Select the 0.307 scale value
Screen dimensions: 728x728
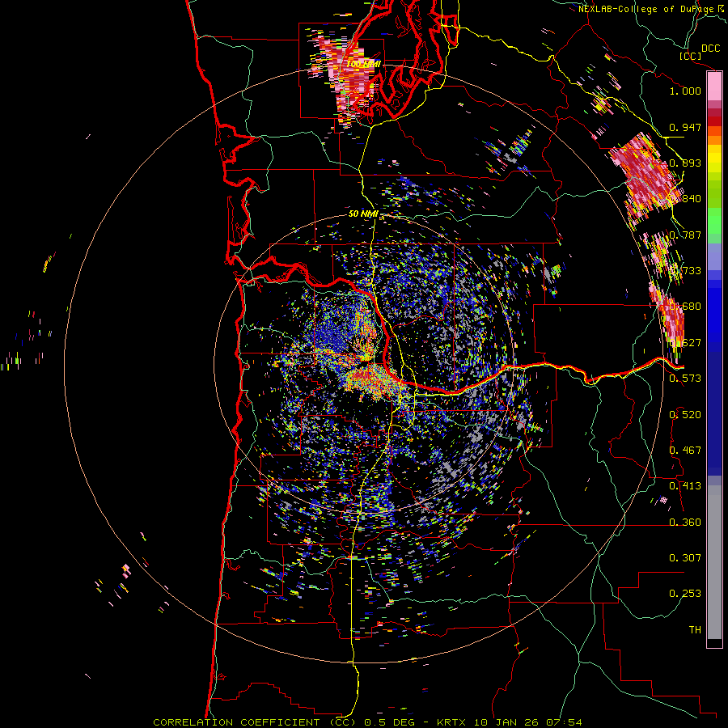click(685, 558)
